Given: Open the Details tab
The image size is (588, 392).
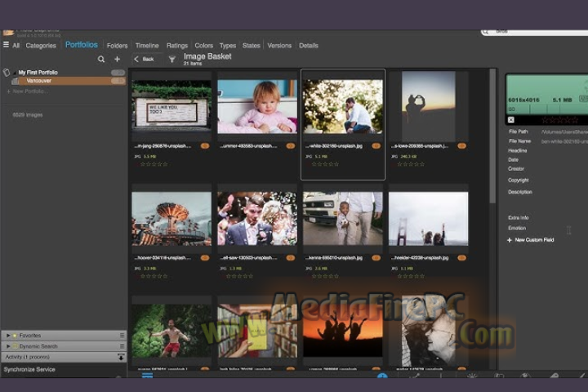Looking at the screenshot, I should coord(309,46).
